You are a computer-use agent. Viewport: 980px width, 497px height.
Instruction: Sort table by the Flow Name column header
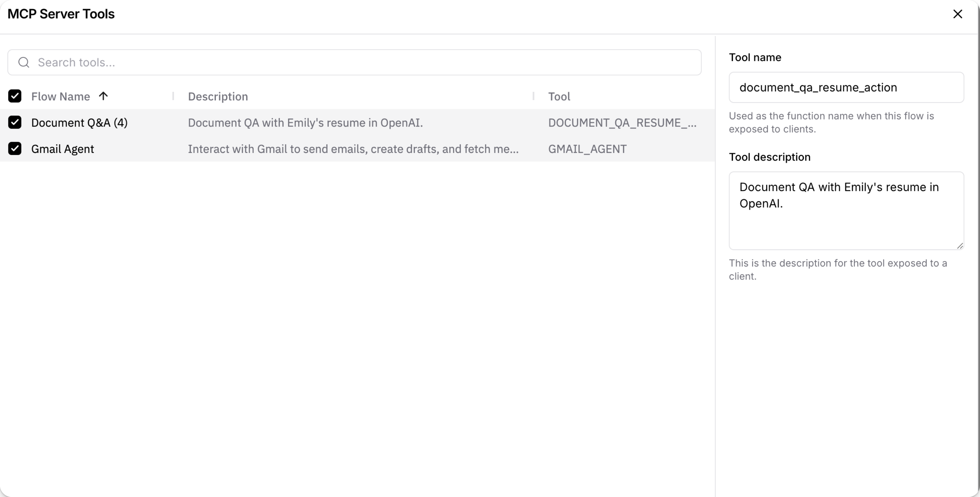(x=61, y=96)
